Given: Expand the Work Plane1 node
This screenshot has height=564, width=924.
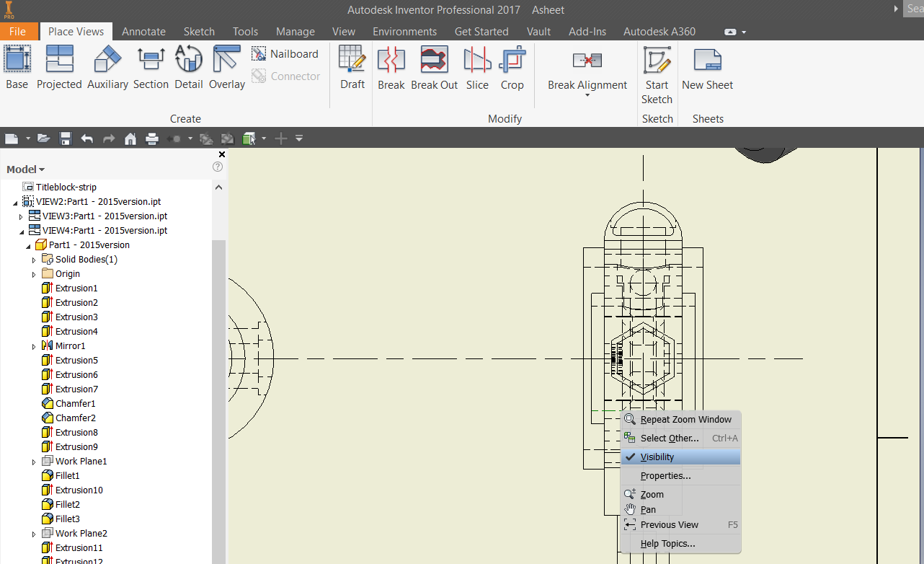Looking at the screenshot, I should [x=34, y=462].
